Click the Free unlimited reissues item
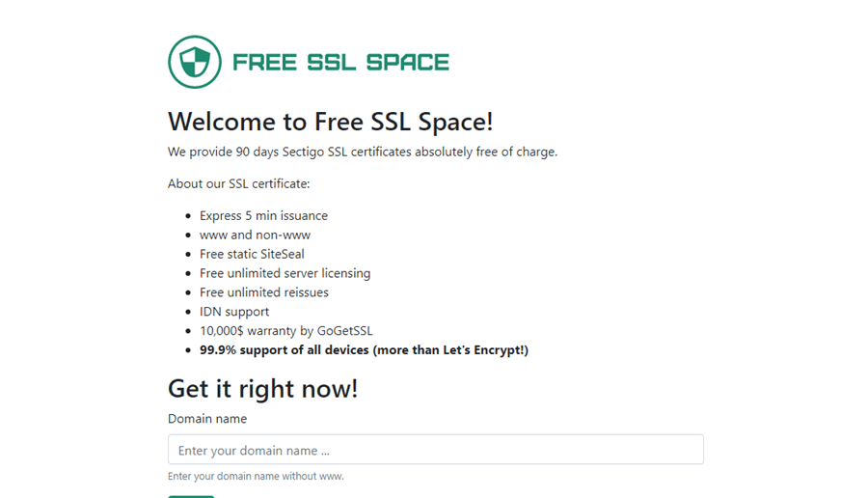 [x=263, y=292]
